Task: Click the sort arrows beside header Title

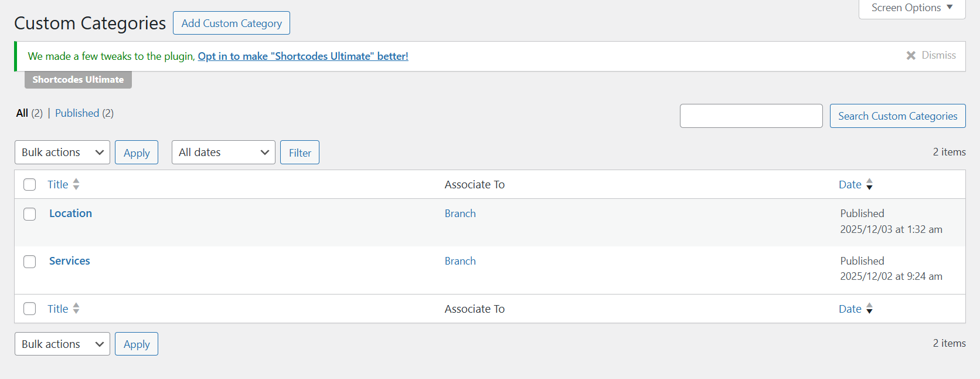Action: (x=76, y=184)
